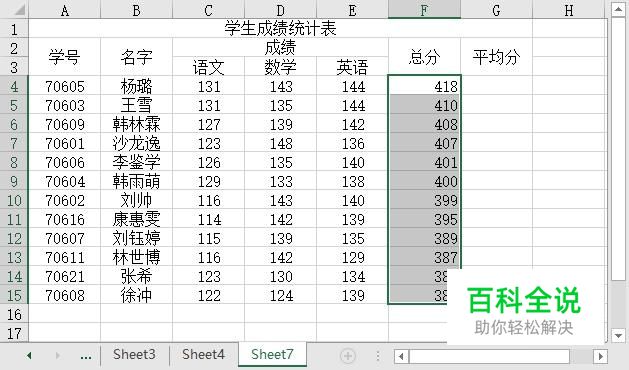Screen dimensions: 629x370
Task: Select column C header
Action: (208, 10)
